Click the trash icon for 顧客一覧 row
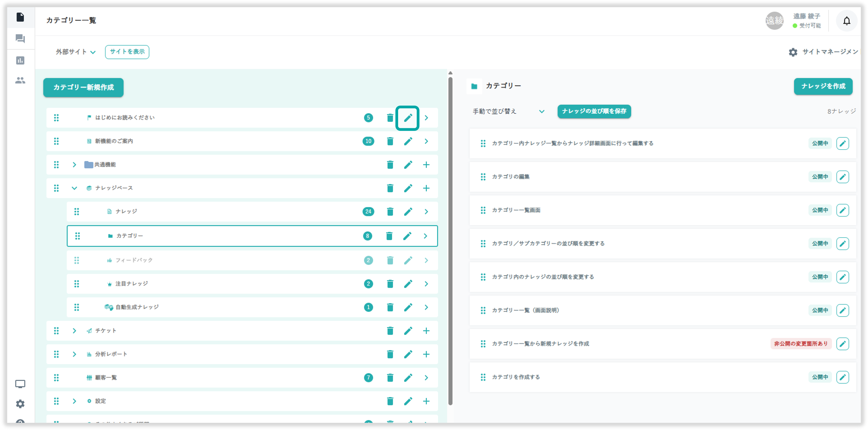The image size is (868, 430). tap(390, 378)
